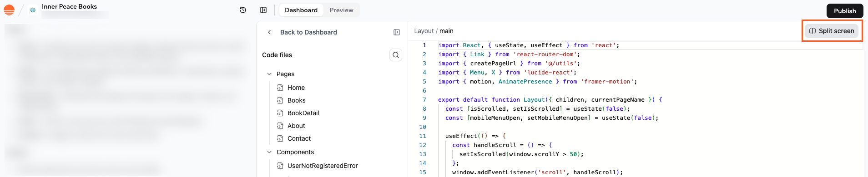Screen dimensions: 868x177
Task: Click setMobileMenuOpen on line 9
Action: pos(557,118)
